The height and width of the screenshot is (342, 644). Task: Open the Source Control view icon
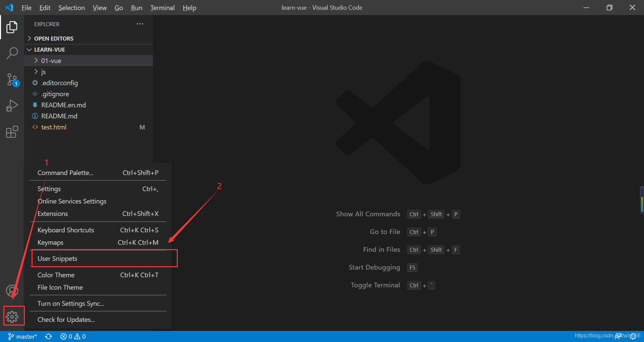click(x=12, y=80)
